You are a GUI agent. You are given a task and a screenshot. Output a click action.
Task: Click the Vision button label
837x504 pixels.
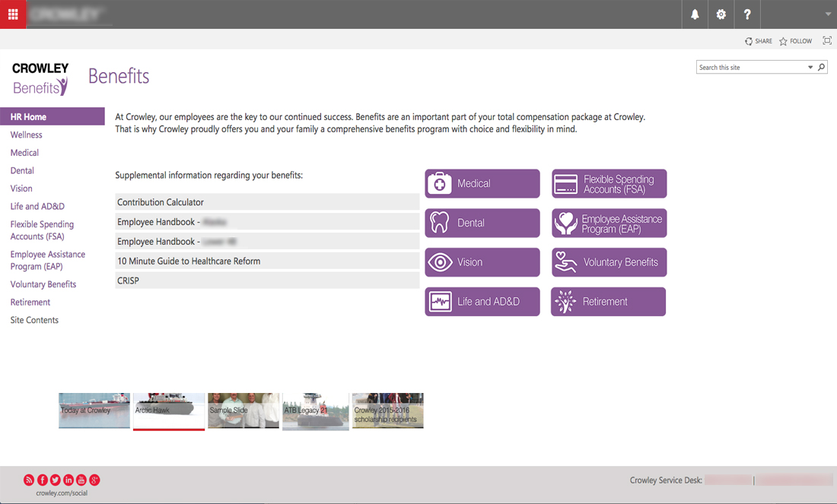click(469, 262)
